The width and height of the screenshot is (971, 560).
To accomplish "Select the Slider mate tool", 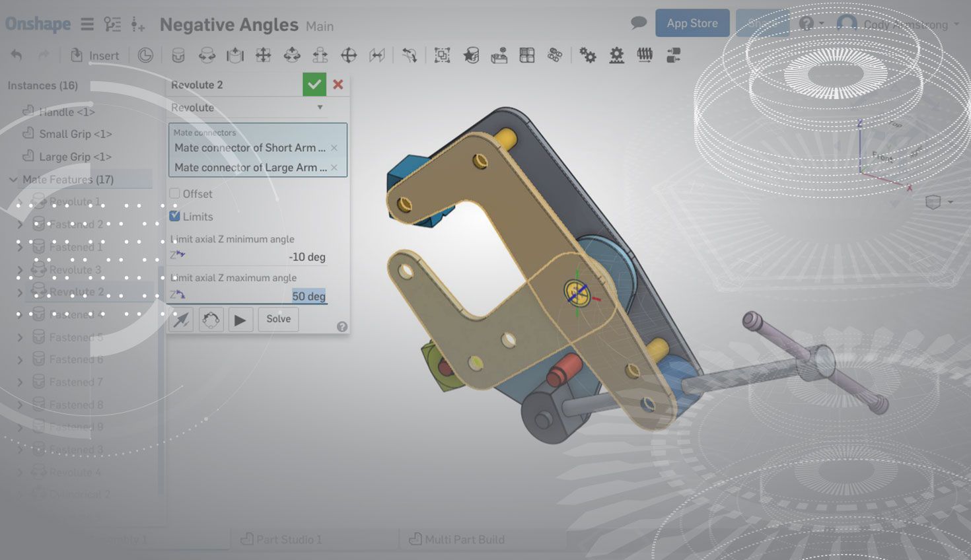I will click(235, 55).
